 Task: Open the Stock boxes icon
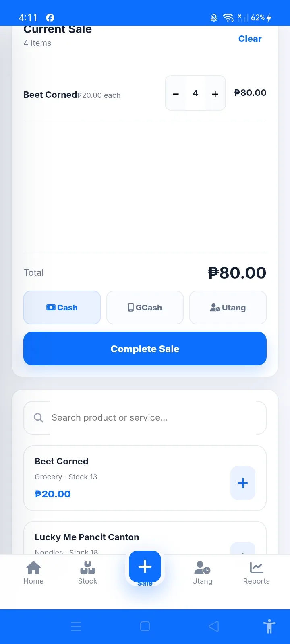(x=87, y=568)
